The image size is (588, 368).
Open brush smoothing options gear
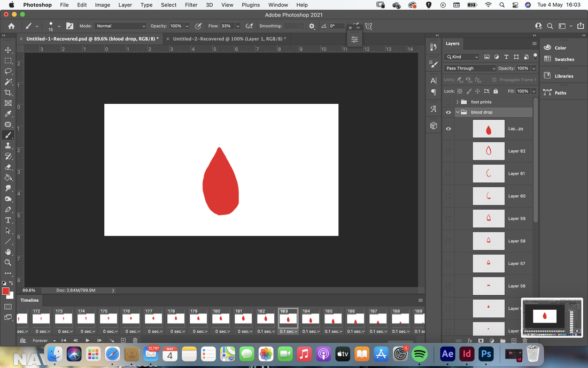click(x=312, y=26)
